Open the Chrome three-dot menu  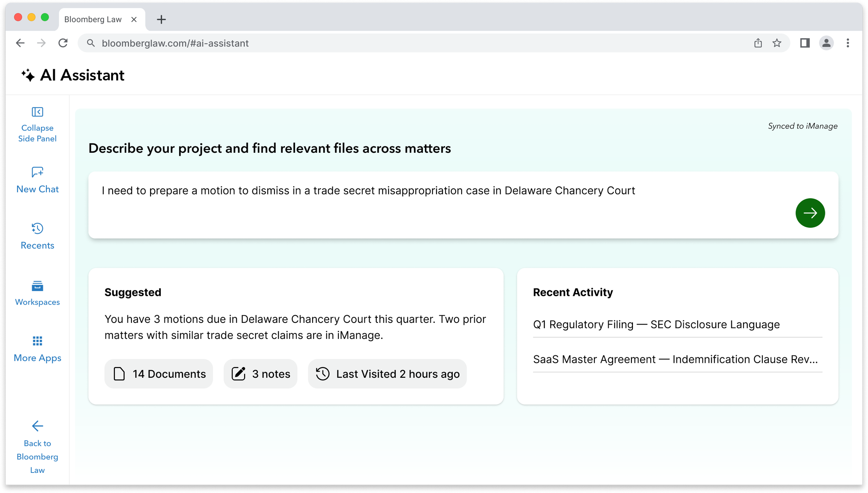pyautogui.click(x=848, y=43)
